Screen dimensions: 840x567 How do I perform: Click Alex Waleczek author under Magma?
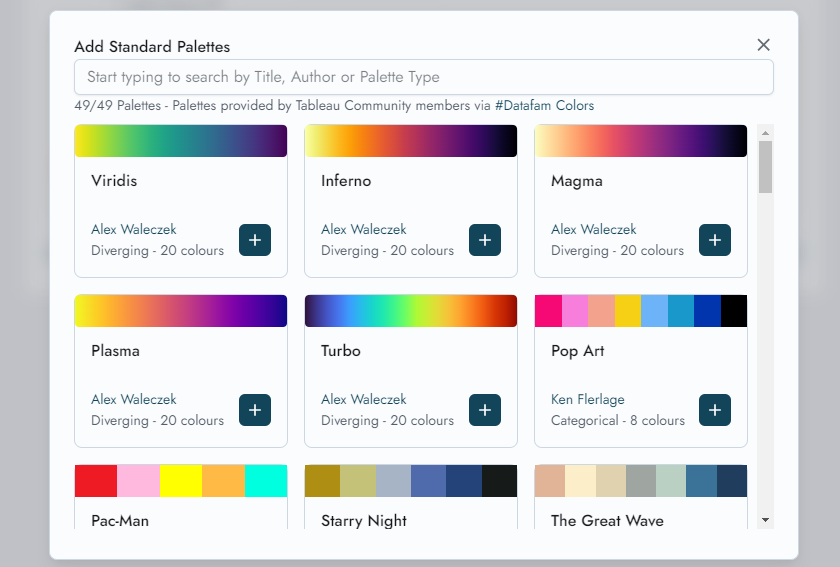tap(593, 230)
